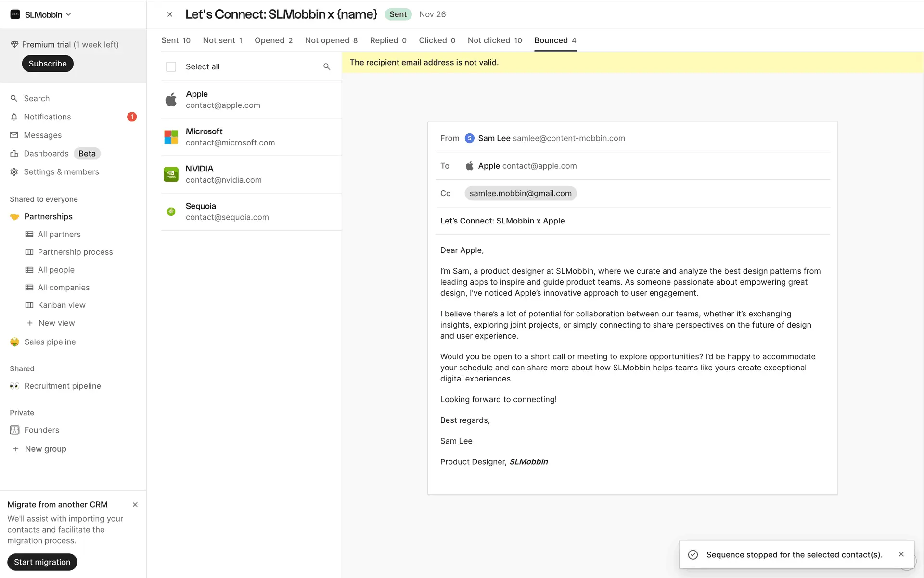Open Notifications bell in sidebar
924x578 pixels.
tap(14, 117)
